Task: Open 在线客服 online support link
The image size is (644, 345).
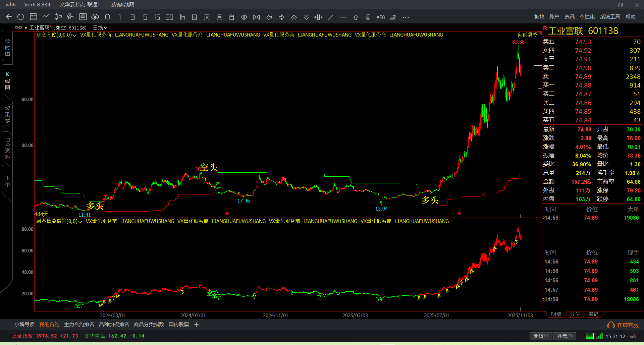Action: (623, 325)
